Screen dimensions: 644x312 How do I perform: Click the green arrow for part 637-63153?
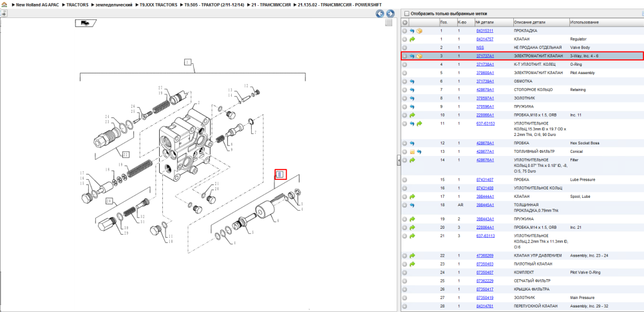coord(419,123)
